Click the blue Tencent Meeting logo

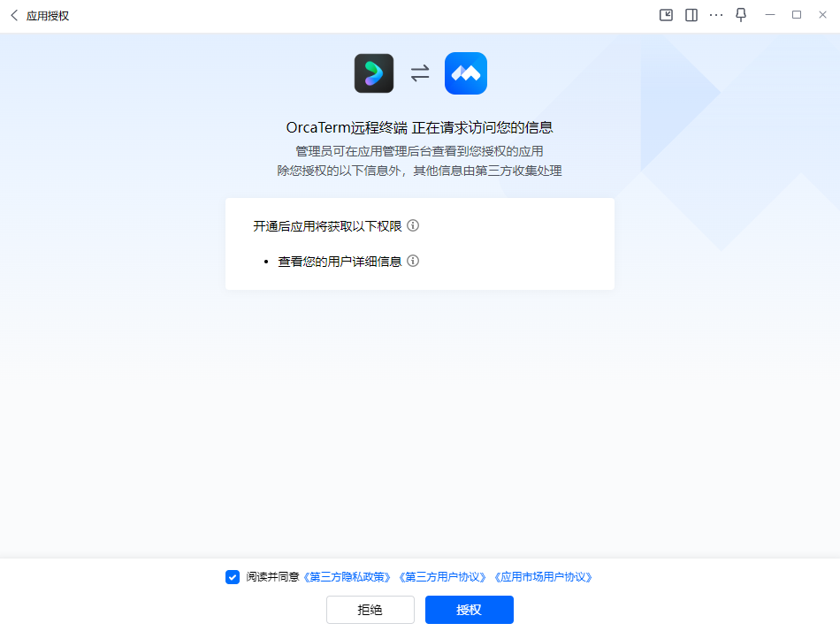465,73
